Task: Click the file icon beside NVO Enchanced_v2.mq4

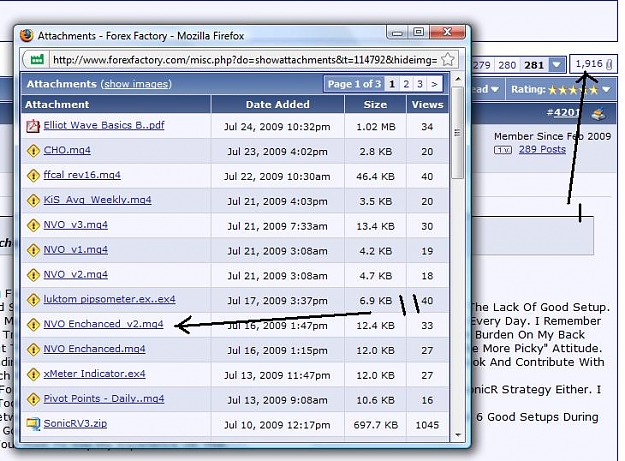Action: tap(33, 325)
